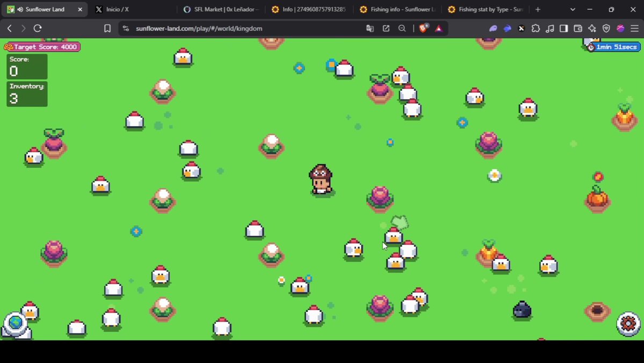Bookmark this page

click(107, 28)
